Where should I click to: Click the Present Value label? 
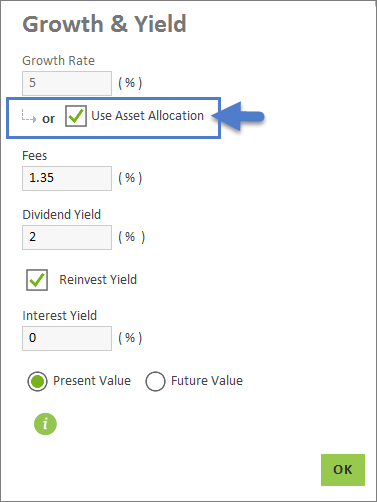(92, 381)
